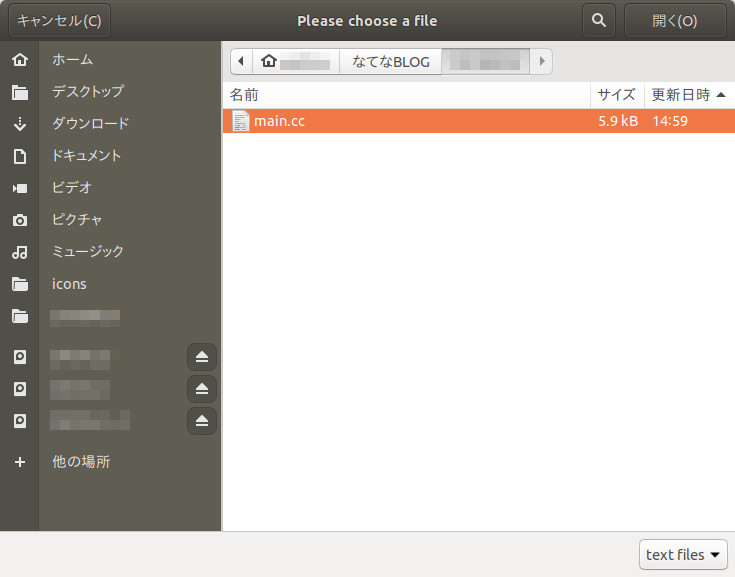The width and height of the screenshot is (735, 577).
Task: Click the Pictures camera icon
Action: pos(20,220)
